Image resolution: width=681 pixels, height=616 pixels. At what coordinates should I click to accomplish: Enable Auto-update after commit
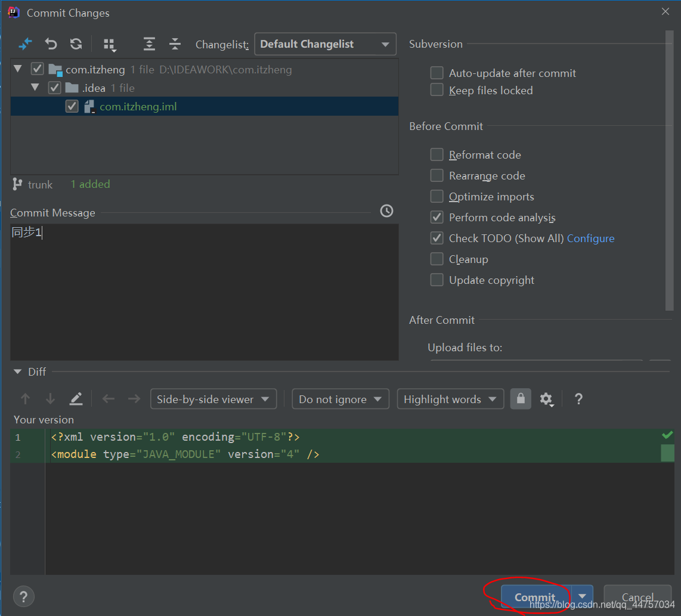tap(437, 73)
